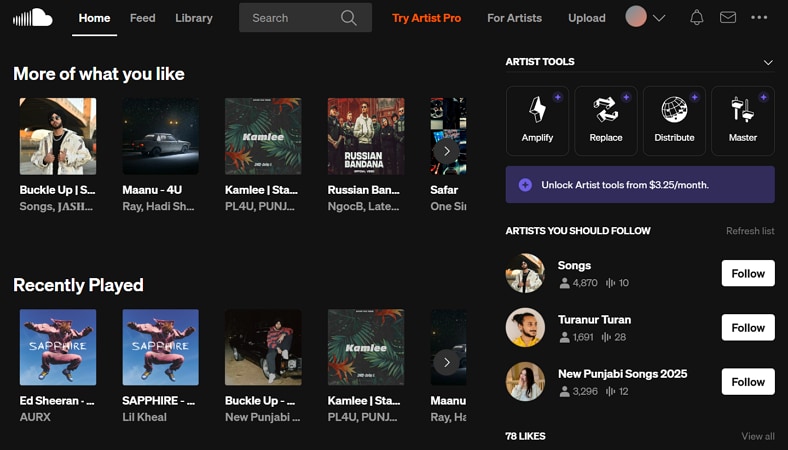The height and width of the screenshot is (450, 788).
Task: Click the SoundCloud cloud logo
Action: (x=33, y=18)
